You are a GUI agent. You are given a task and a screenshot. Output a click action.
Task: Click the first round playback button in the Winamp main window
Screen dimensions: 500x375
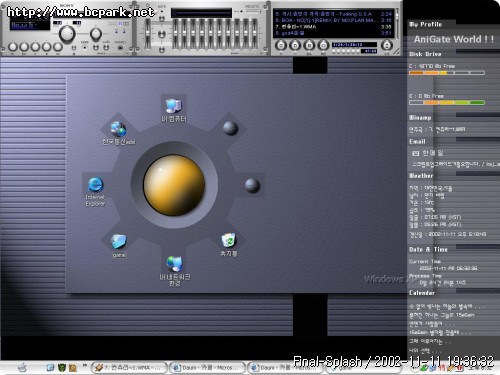click(13, 47)
